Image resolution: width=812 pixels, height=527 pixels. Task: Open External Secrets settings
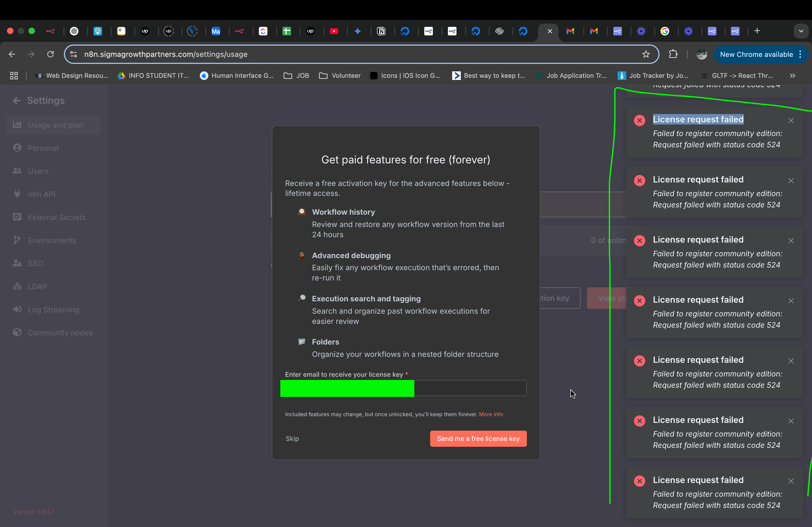pyautogui.click(x=53, y=217)
